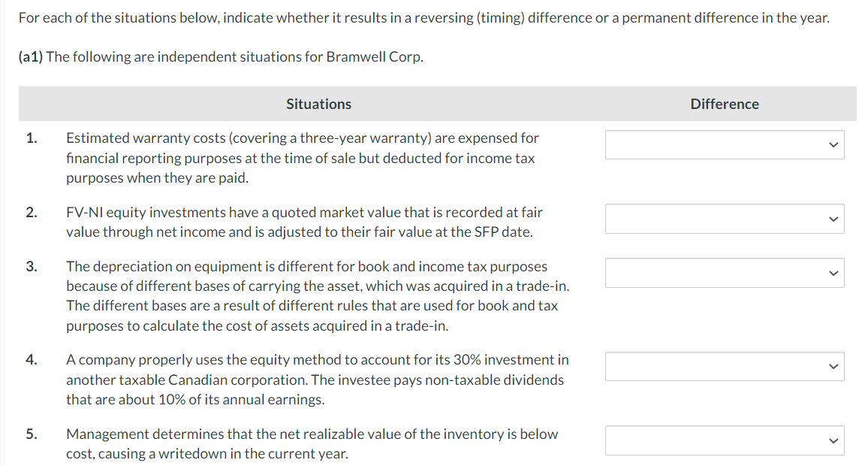Click the chevron icon in situation 2's selector
Viewport: 868px width, 466px height.
pos(833,218)
